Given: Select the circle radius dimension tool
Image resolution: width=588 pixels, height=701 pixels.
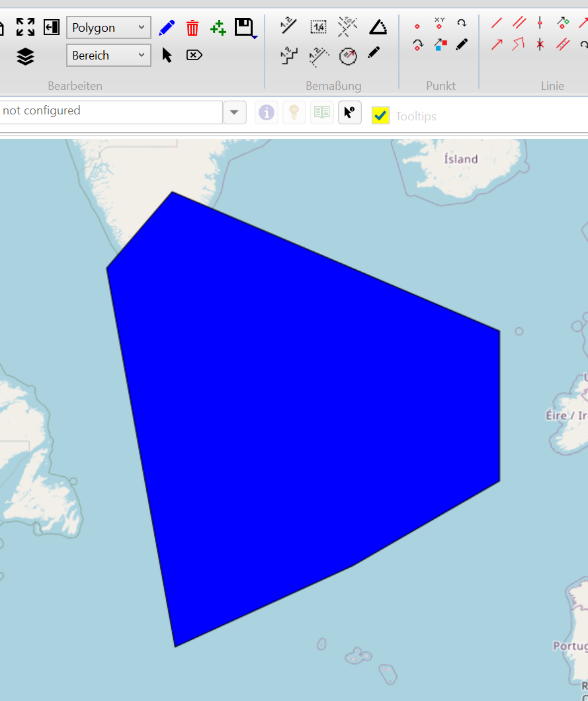Looking at the screenshot, I should coord(348,56).
